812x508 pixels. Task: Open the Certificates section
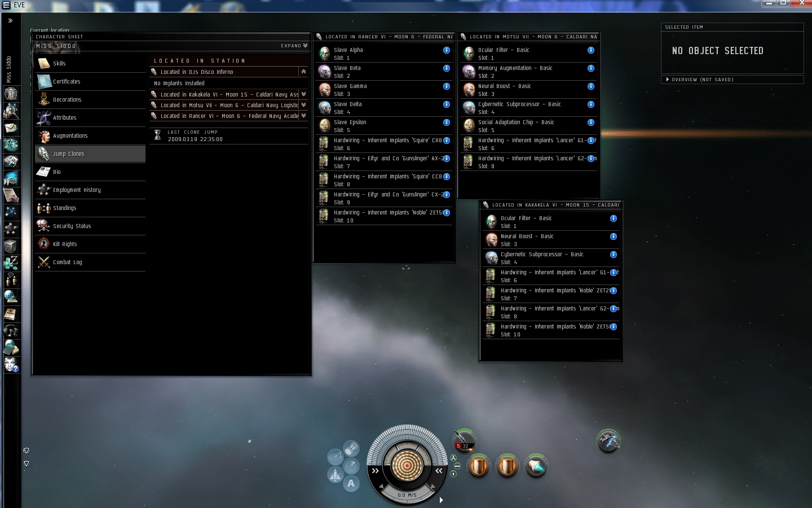90,82
